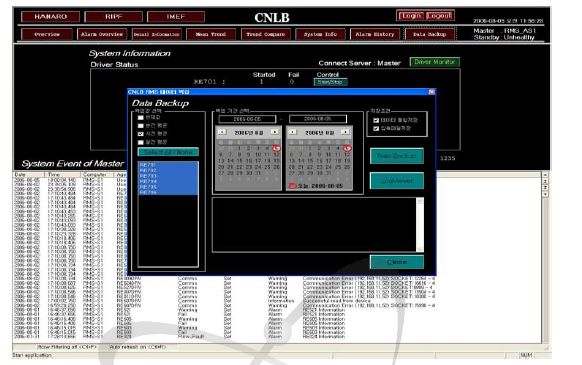Click the Select All / None button
The height and width of the screenshot is (365, 582).
pyautogui.click(x=168, y=152)
